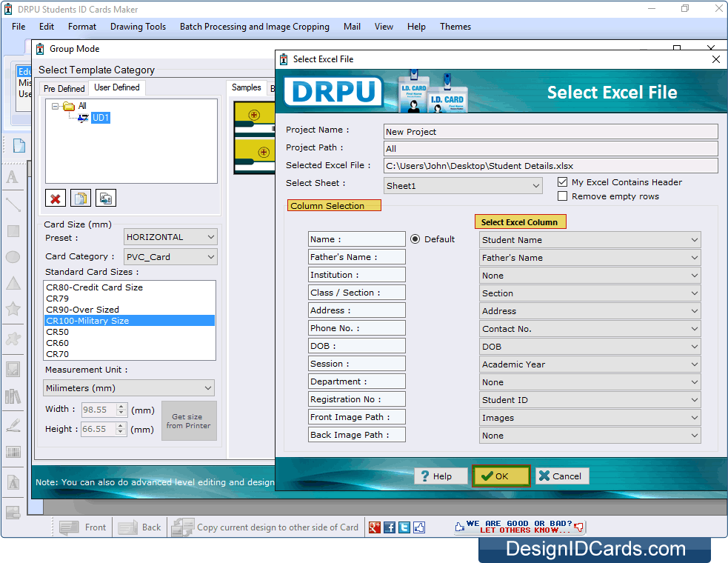Open the DOB column dropdown
The width and height of the screenshot is (728, 563).
tap(590, 347)
